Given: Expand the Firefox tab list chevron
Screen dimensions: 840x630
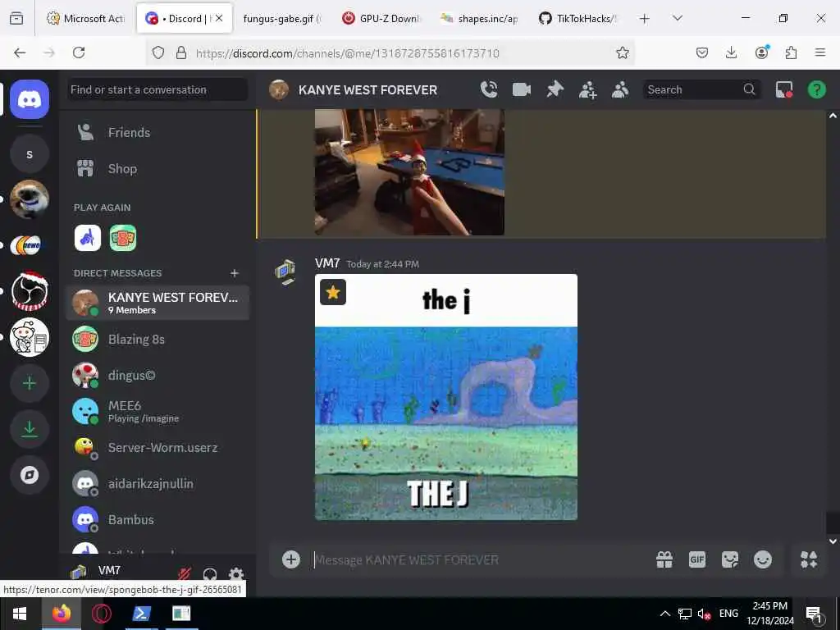Looking at the screenshot, I should [x=678, y=18].
